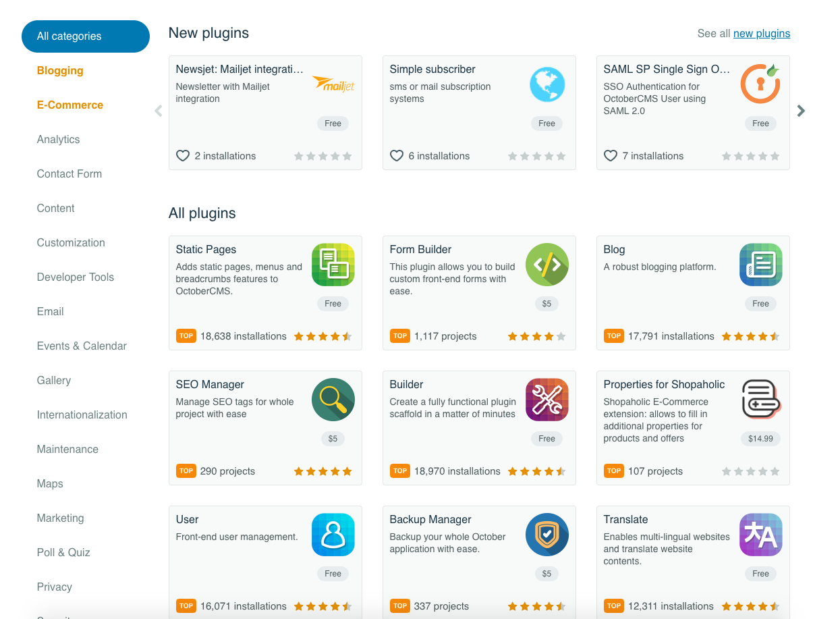The height and width of the screenshot is (619, 840).
Task: Click the Static Pages plugin icon
Action: pos(333,265)
